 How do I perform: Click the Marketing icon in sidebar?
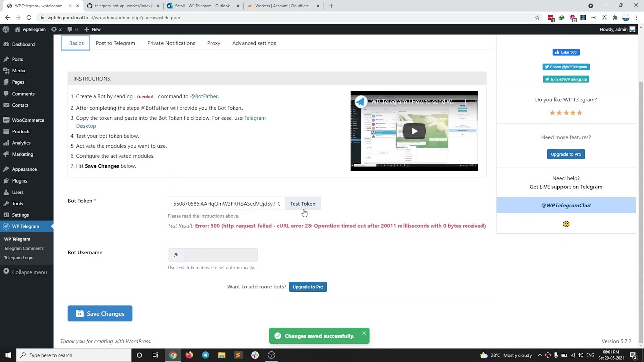point(6,154)
